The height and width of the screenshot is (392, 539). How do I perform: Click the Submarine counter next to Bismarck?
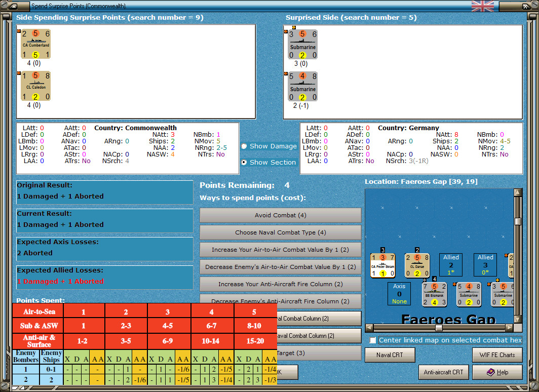tap(469, 294)
